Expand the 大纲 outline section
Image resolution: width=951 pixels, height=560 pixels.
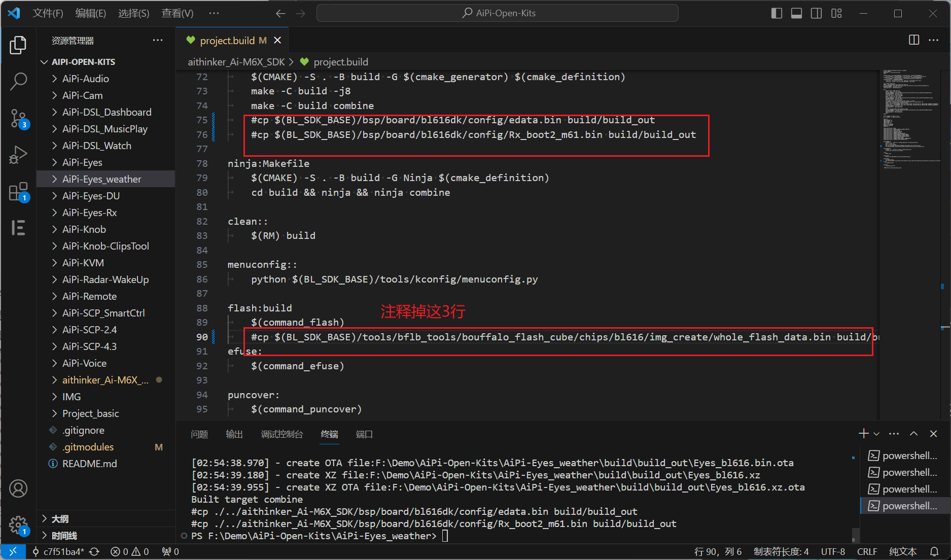105,518
